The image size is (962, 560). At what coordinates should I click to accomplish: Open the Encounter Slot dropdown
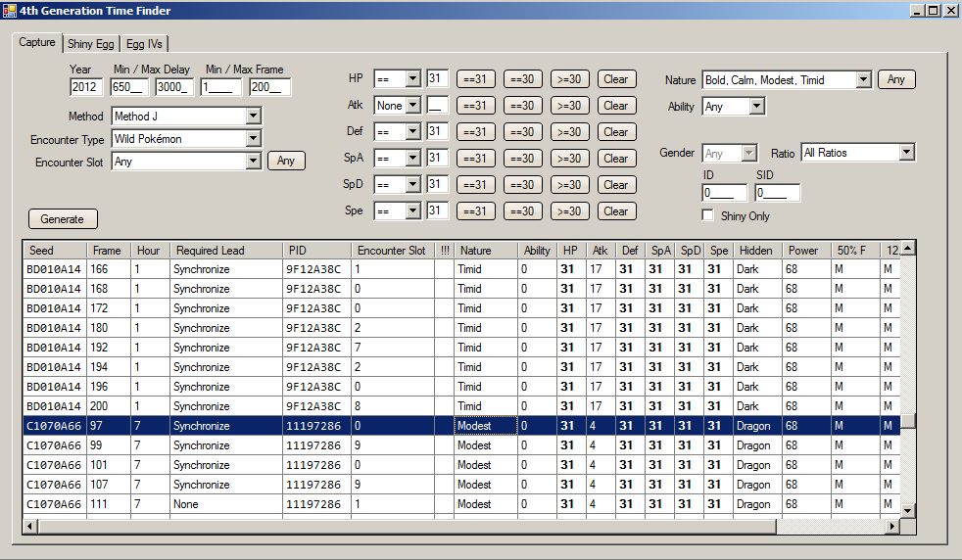point(254,162)
